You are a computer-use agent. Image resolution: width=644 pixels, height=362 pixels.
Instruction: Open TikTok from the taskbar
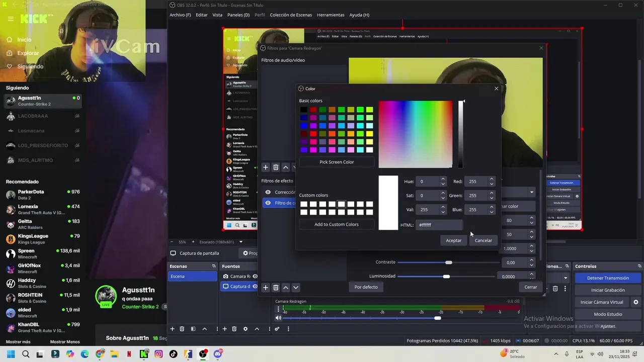pyautogui.click(x=174, y=354)
